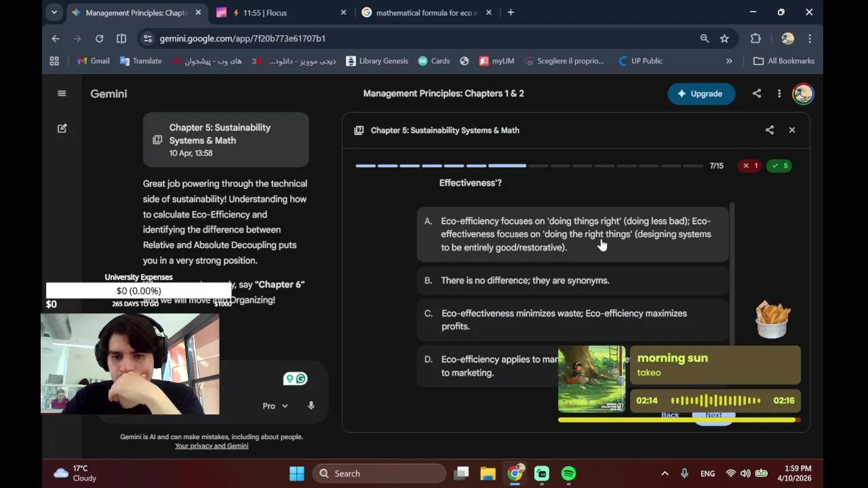The height and width of the screenshot is (488, 868).
Task: Open the browser extensions puzzle icon
Action: click(755, 39)
